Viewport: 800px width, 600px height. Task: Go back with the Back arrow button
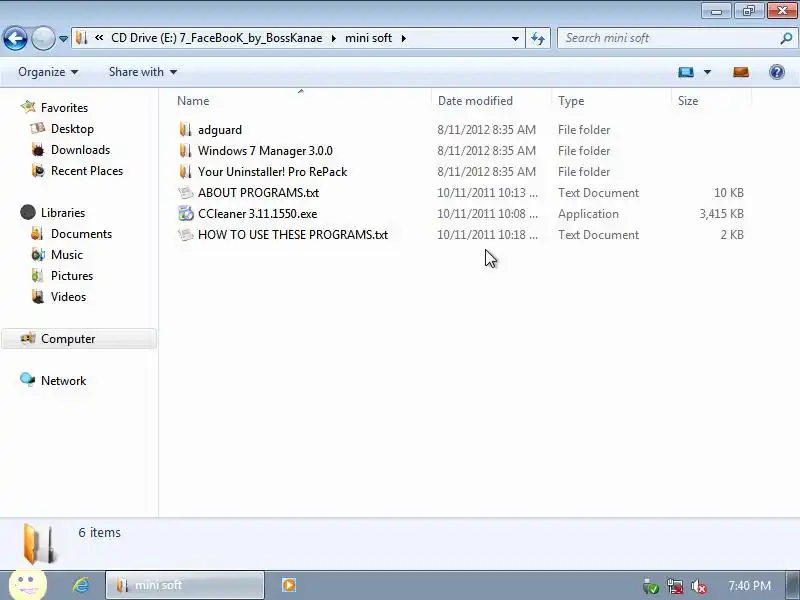(x=15, y=38)
